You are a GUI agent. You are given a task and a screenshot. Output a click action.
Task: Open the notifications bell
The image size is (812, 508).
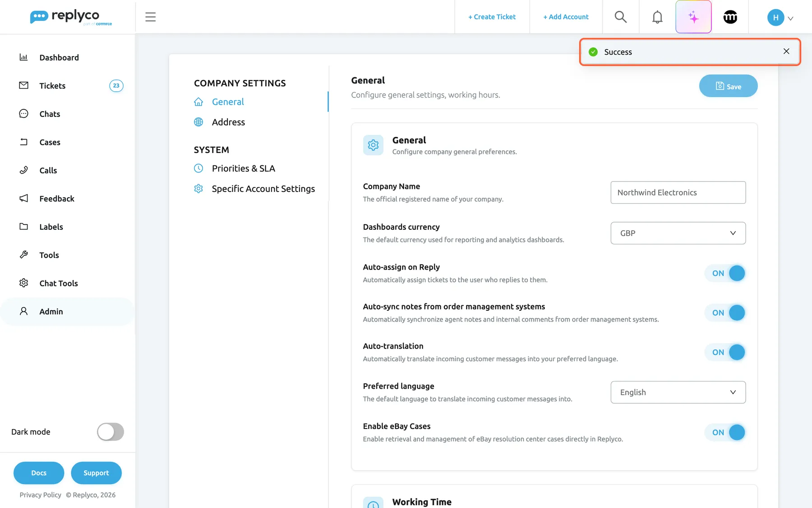657,17
